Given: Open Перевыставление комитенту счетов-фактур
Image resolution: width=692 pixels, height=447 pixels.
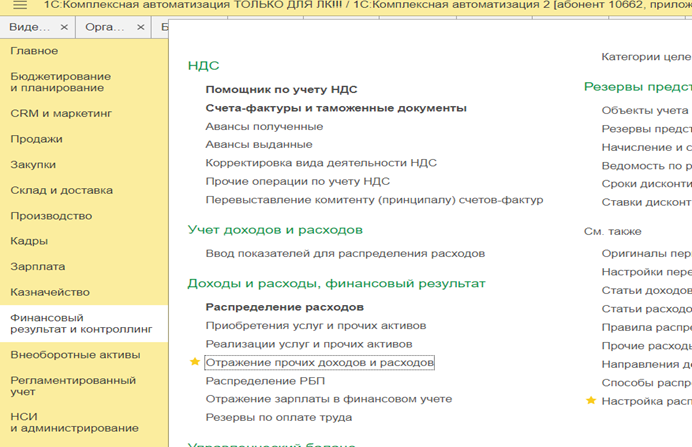Looking at the screenshot, I should click(374, 200).
